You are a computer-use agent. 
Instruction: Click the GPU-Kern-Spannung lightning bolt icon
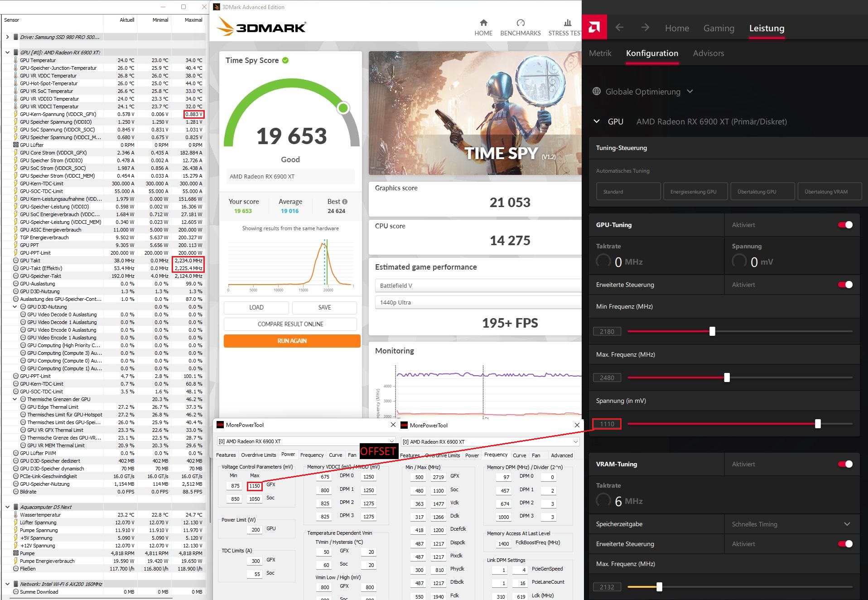(16, 114)
